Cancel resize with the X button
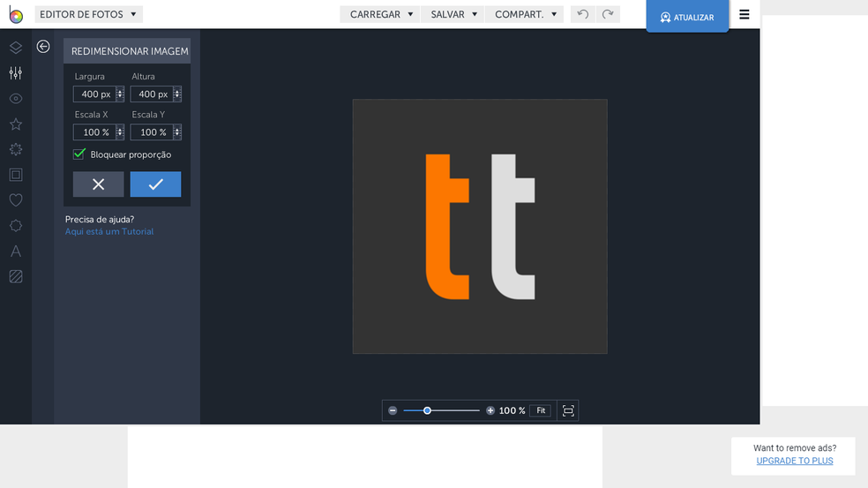The image size is (868, 488). [x=99, y=184]
